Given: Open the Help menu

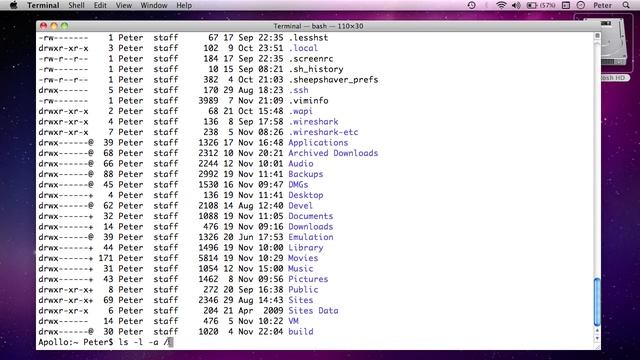Looking at the screenshot, I should point(184,5).
